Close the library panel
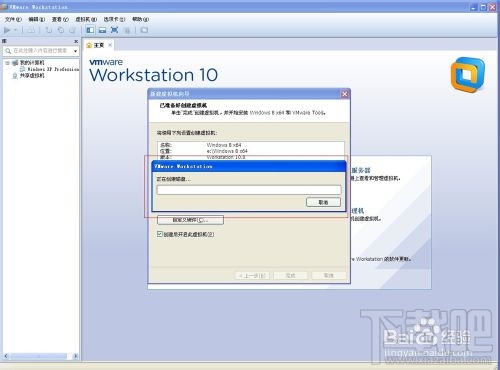 76,41
